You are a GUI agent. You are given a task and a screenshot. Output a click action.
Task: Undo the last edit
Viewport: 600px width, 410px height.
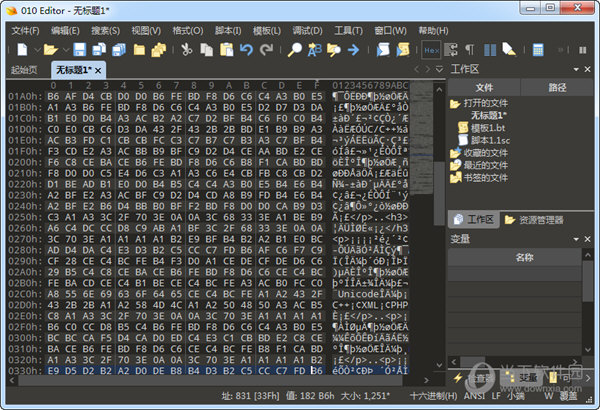pos(246,50)
